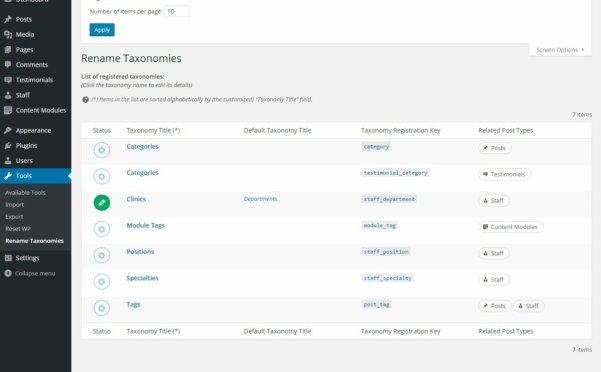
Task: Edit Categories taxonomy with key category
Action: tap(142, 146)
